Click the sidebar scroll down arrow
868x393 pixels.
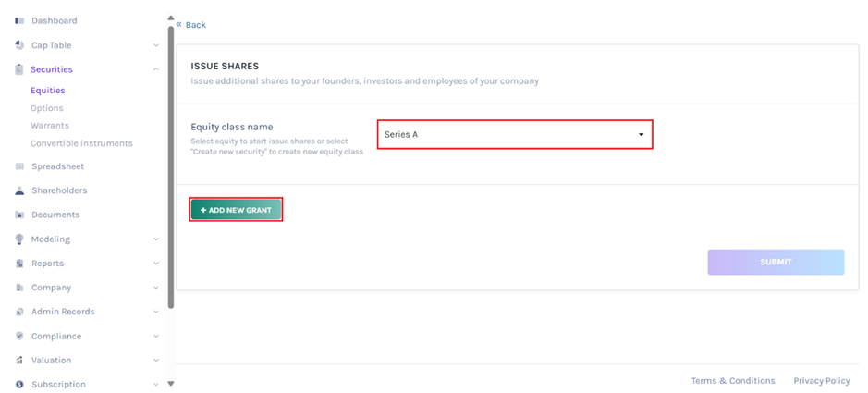pyautogui.click(x=171, y=383)
